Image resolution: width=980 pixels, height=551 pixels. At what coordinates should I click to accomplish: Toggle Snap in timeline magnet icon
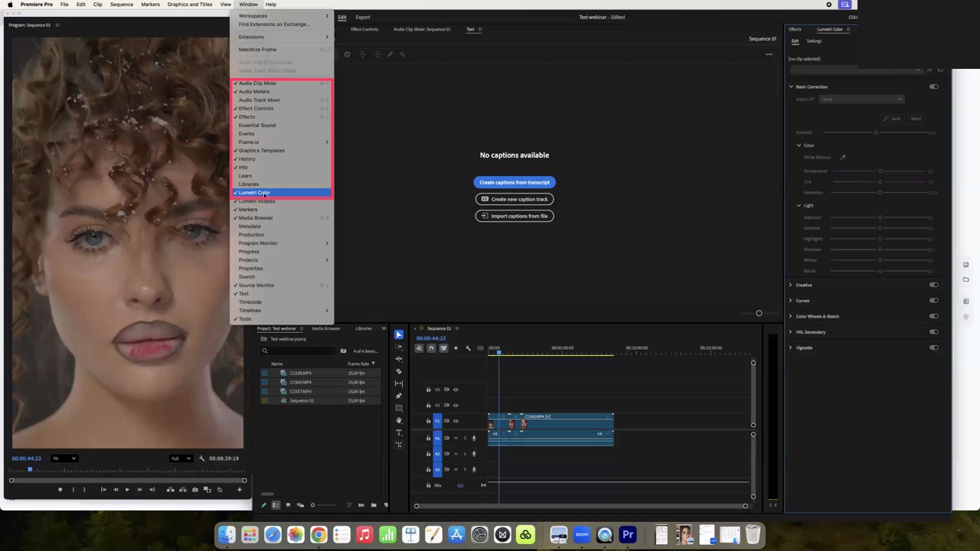431,348
